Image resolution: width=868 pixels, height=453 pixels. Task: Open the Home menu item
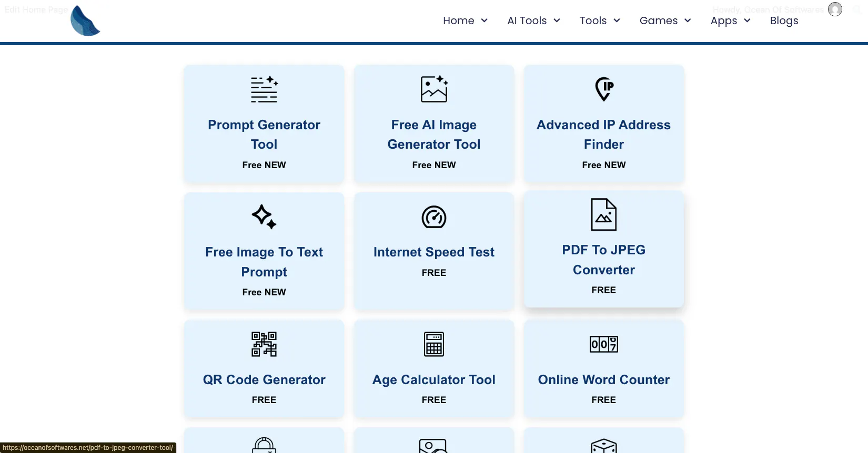459,20
